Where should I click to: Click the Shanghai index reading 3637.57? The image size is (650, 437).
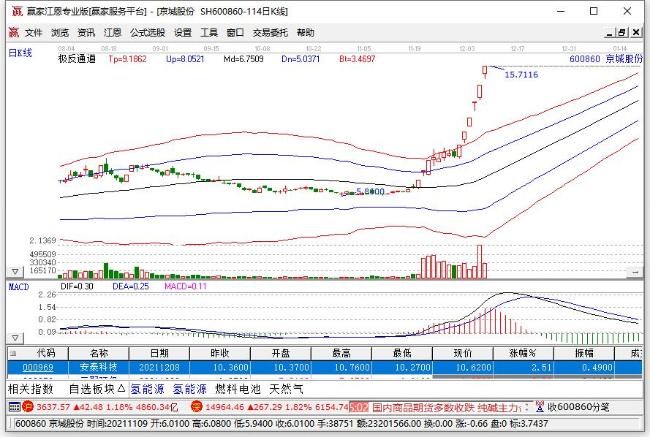pos(53,407)
